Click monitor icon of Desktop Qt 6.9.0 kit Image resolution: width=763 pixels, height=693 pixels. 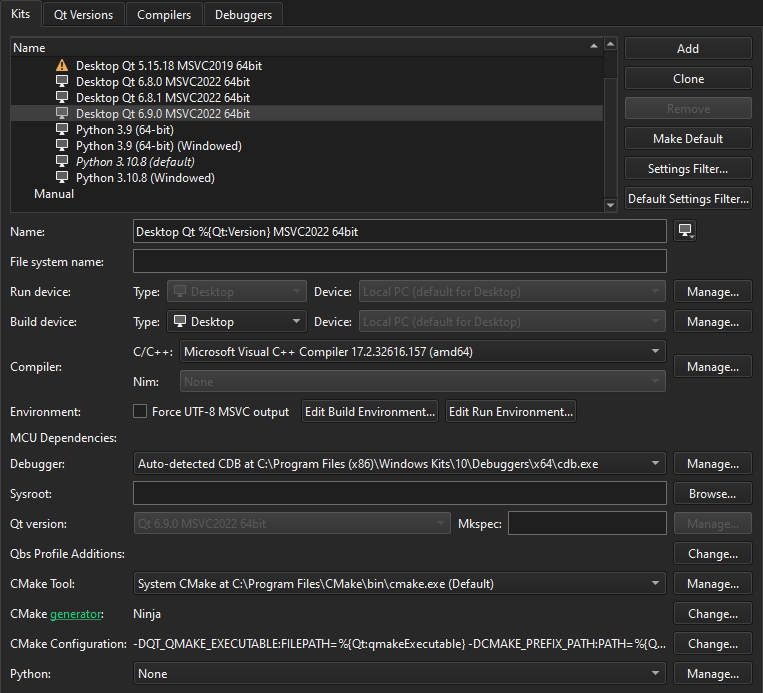63,114
